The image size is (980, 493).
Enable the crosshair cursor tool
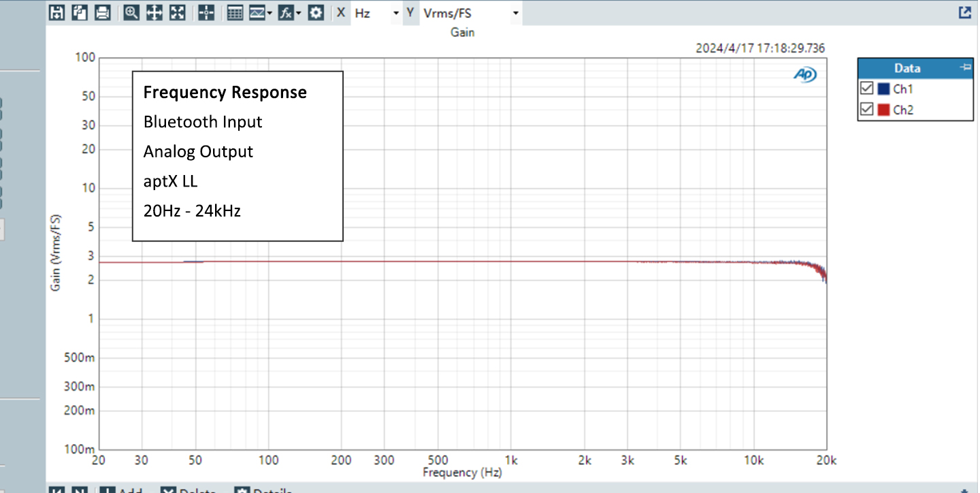pos(207,12)
